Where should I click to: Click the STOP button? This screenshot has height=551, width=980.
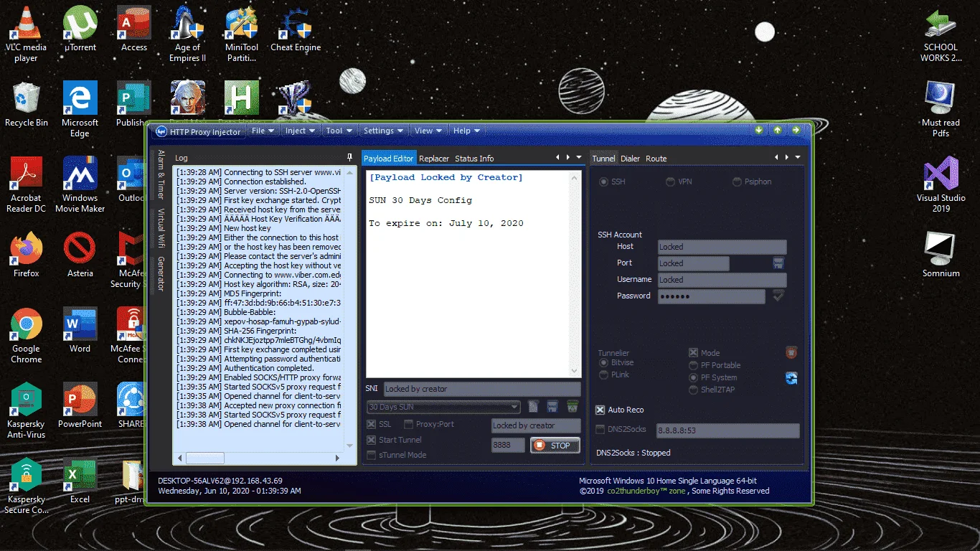pos(555,446)
